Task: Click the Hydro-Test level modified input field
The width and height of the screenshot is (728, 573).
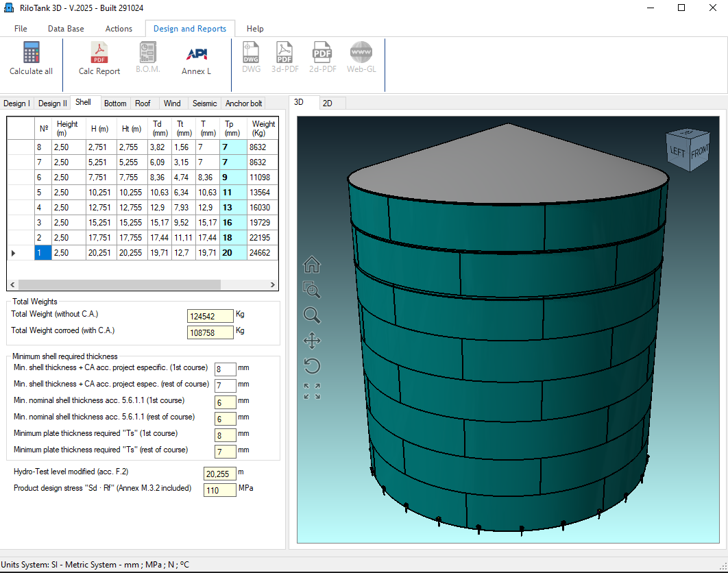Action: (x=219, y=473)
